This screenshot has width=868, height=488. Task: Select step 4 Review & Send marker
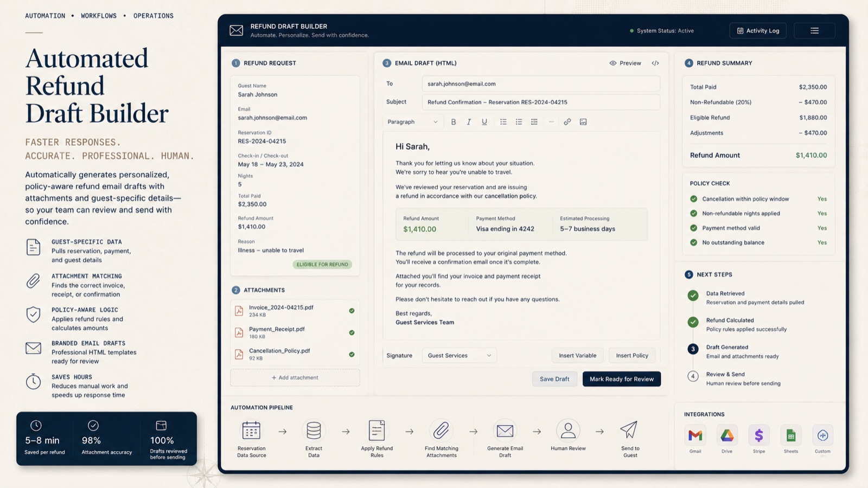pos(693,376)
